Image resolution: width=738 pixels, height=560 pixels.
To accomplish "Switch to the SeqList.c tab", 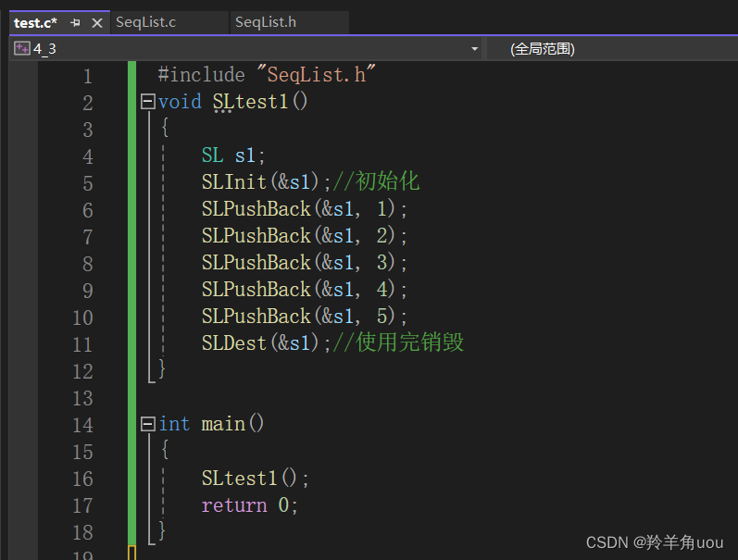I will [x=146, y=22].
